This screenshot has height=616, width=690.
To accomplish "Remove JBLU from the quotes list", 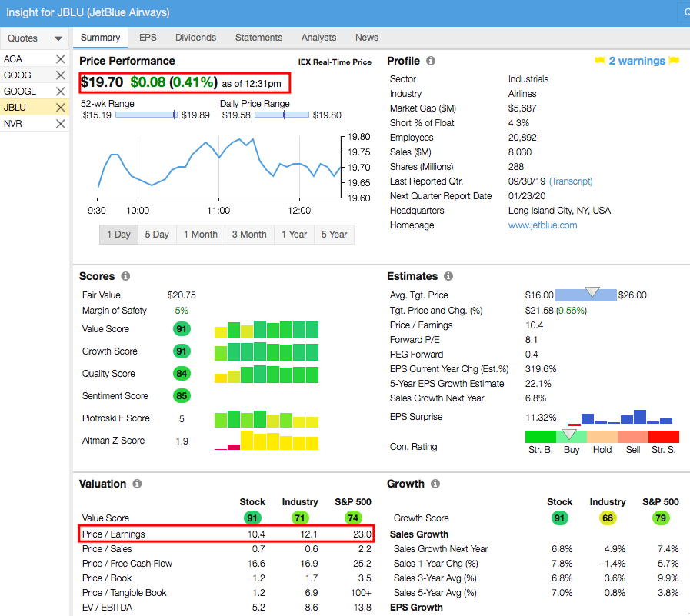I will click(x=60, y=108).
